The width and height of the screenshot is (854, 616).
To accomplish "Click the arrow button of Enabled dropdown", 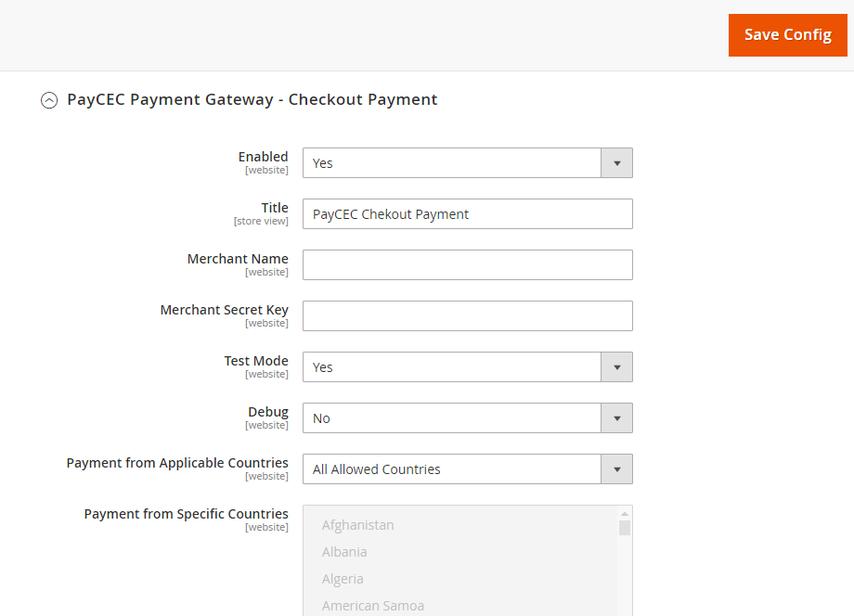I will point(617,163).
